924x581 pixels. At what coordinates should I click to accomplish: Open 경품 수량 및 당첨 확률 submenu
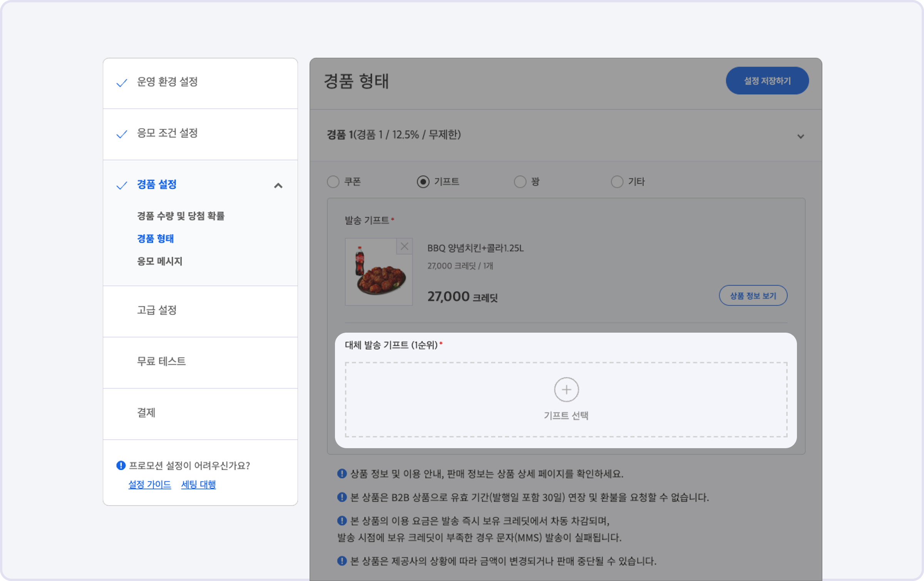coord(181,216)
